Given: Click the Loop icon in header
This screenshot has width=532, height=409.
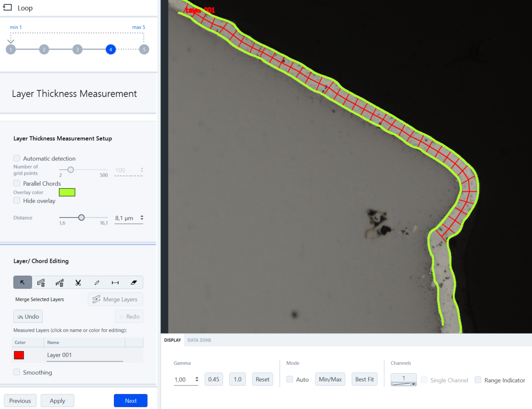Looking at the screenshot, I should click(8, 8).
